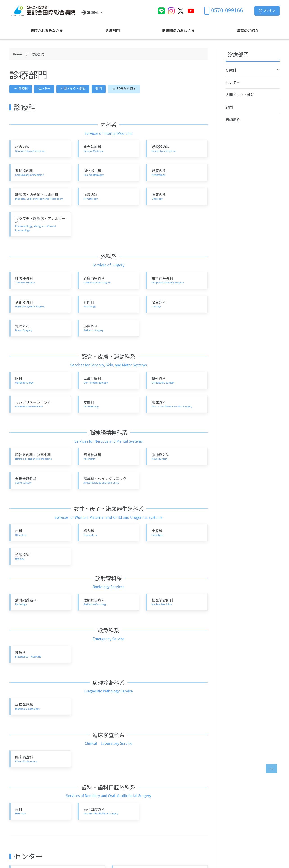Viewport: 289px width, 868px height.
Task: Open the X (Twitter) icon link
Action: pyautogui.click(x=181, y=11)
